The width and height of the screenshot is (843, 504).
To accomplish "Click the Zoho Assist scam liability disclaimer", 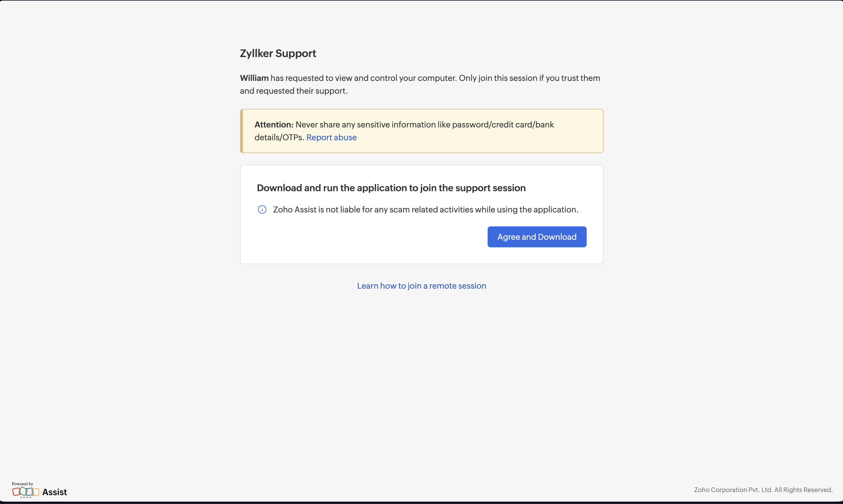I will pyautogui.click(x=426, y=210).
